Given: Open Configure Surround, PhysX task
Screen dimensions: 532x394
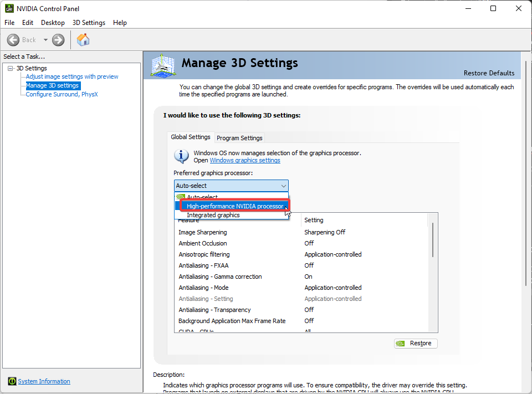Looking at the screenshot, I should [x=62, y=94].
